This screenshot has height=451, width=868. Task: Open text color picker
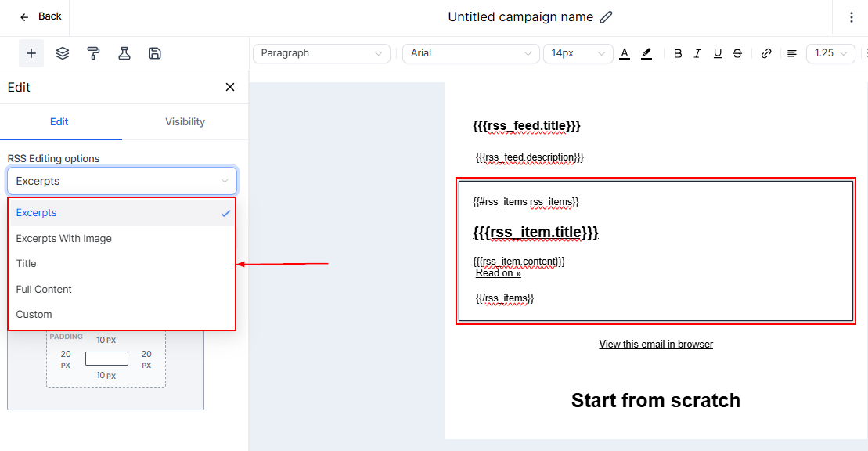pos(625,53)
